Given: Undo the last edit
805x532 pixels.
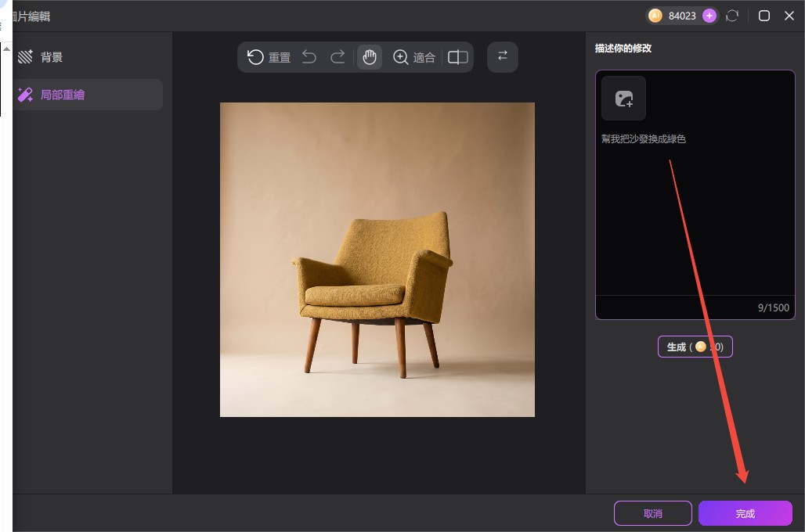Looking at the screenshot, I should click(309, 57).
